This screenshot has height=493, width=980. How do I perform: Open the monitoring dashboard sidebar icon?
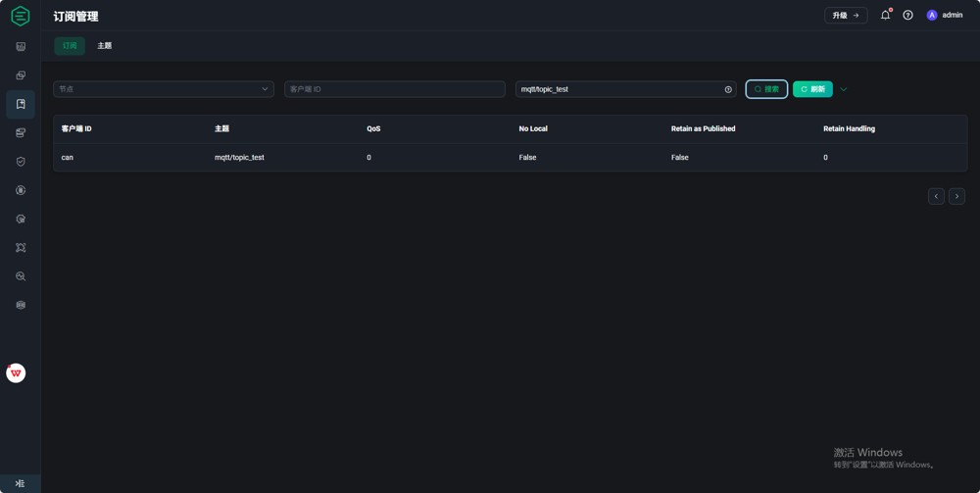[21, 46]
